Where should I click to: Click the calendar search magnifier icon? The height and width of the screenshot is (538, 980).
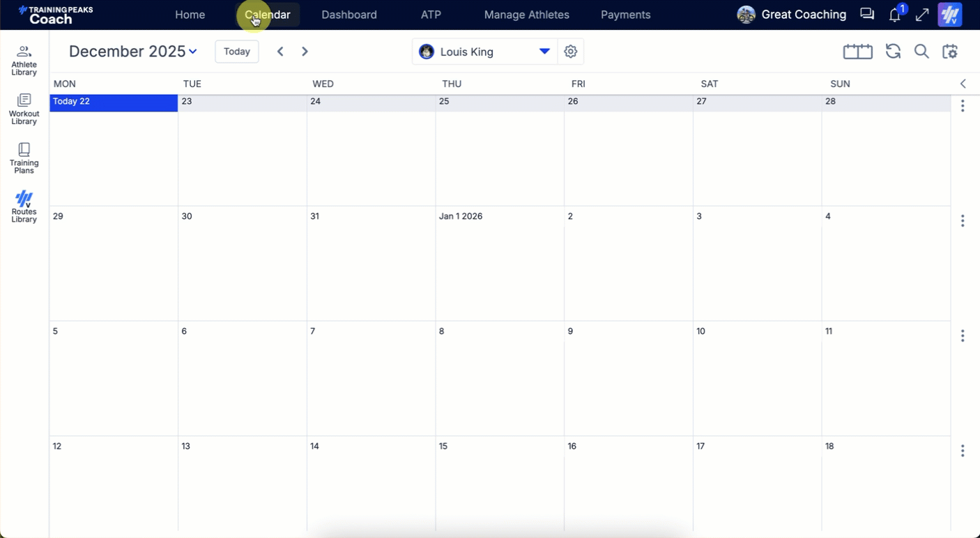pyautogui.click(x=921, y=52)
